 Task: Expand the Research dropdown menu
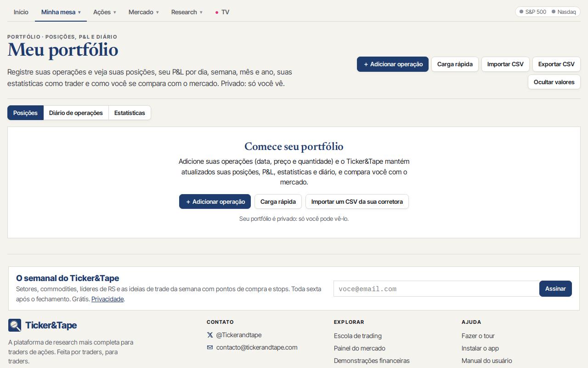187,12
